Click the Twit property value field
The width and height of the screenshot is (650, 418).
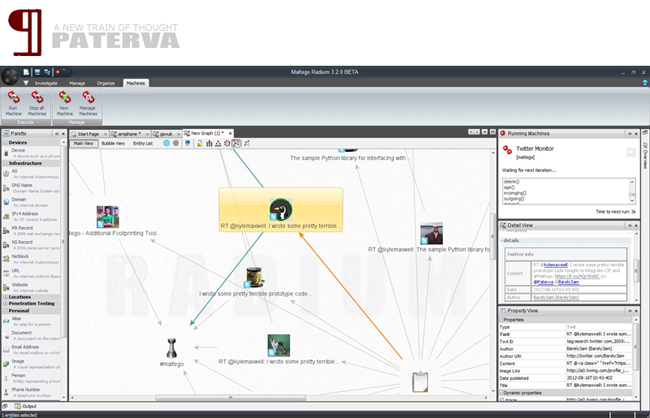click(x=599, y=334)
